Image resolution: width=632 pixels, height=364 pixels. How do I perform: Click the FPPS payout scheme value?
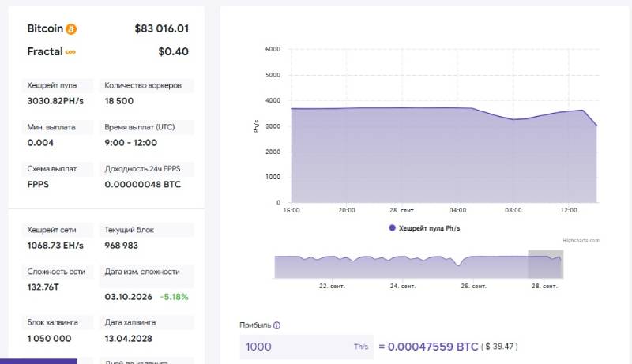point(38,185)
